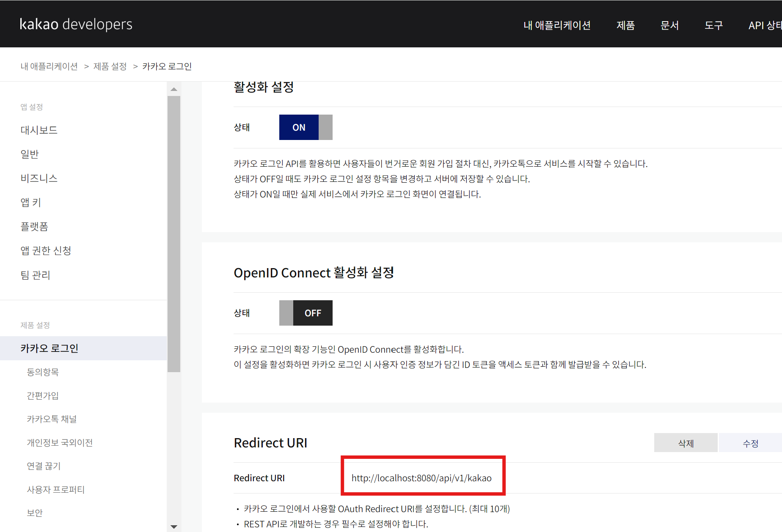
Task: Click the sidebar scrollbar up arrow
Action: [x=174, y=89]
